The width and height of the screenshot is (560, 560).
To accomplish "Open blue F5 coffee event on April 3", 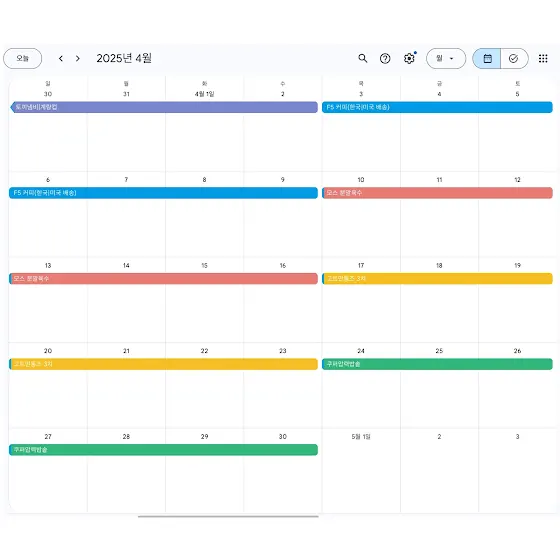I will pos(437,107).
